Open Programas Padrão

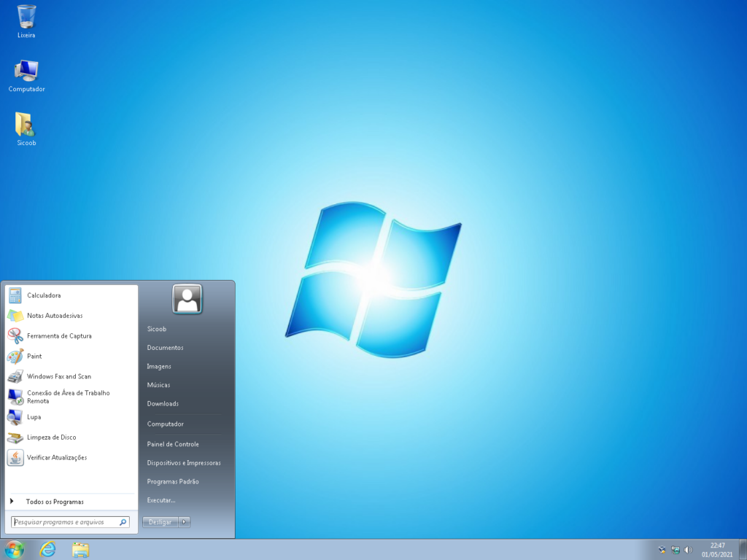(173, 481)
